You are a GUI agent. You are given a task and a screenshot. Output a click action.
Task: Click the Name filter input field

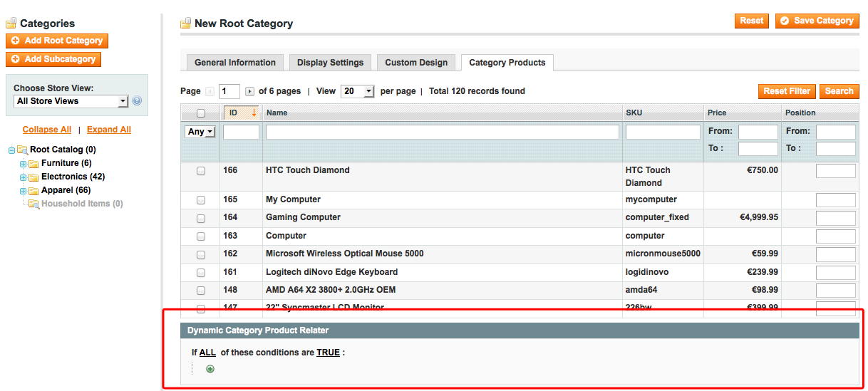[443, 132]
